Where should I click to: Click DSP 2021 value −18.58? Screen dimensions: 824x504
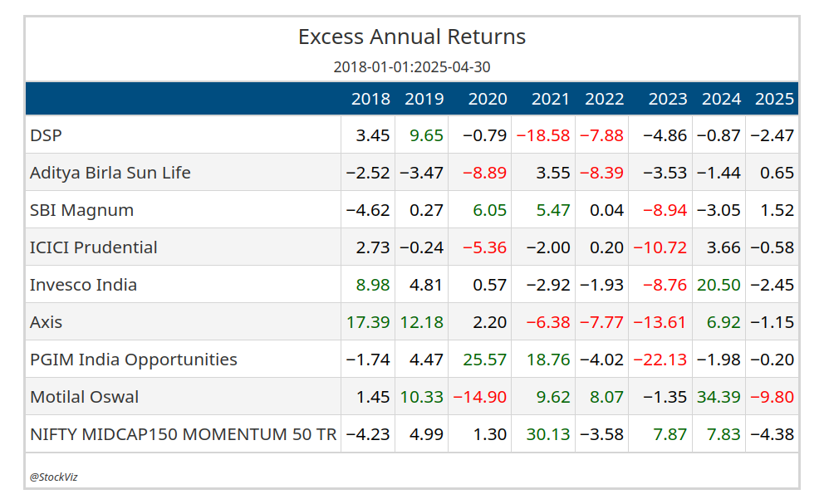pos(543,135)
